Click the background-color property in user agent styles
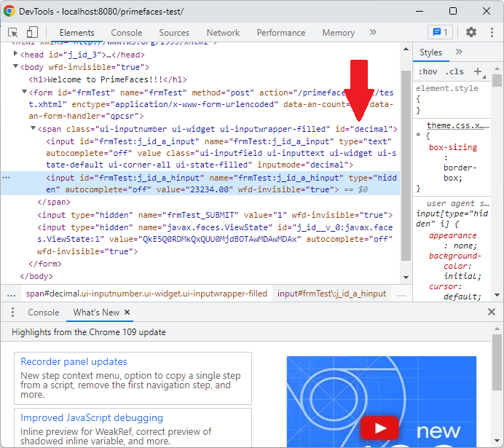Viewport: 504px width, 448px height. (x=455, y=261)
